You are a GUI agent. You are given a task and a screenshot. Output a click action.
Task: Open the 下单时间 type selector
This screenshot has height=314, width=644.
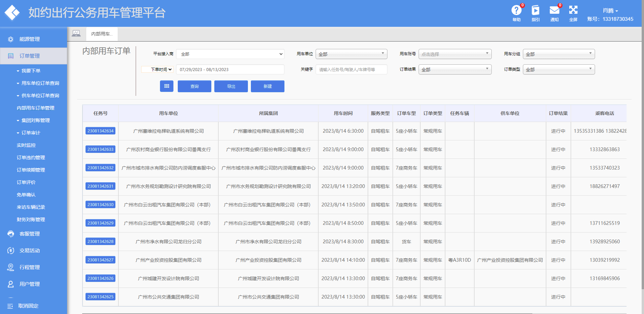click(x=157, y=69)
